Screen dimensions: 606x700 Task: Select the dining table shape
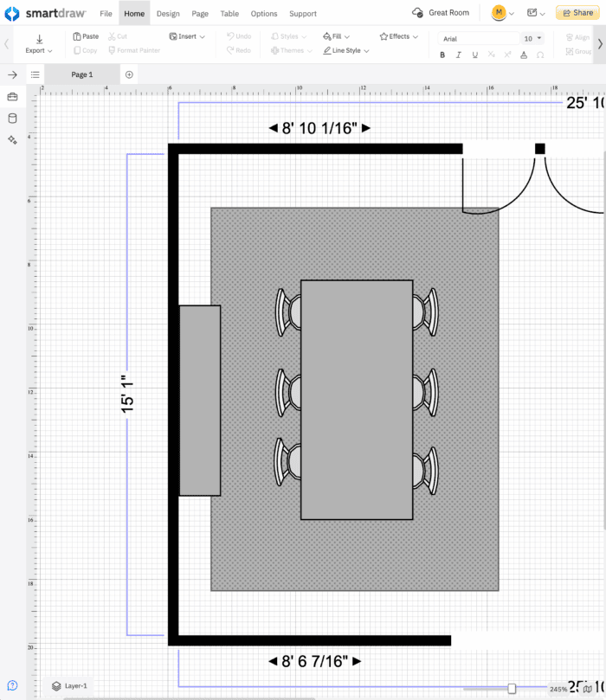[x=357, y=400]
